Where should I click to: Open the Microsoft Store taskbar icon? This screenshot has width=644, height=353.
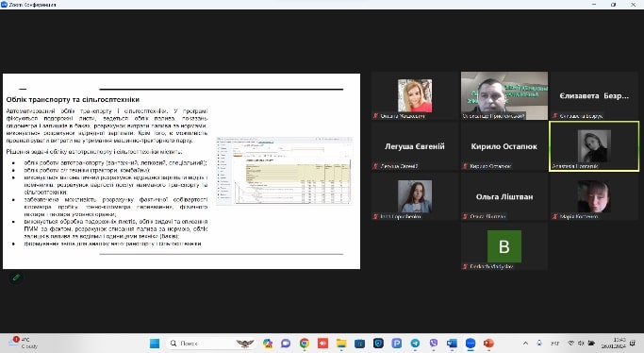tap(360, 344)
